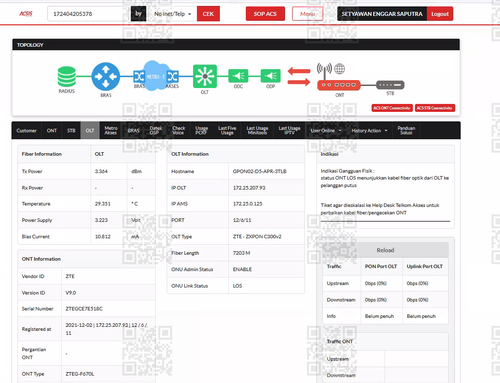Open the Metro Akses tab
Image resolution: width=500 pixels, height=383 pixels.
tap(111, 130)
